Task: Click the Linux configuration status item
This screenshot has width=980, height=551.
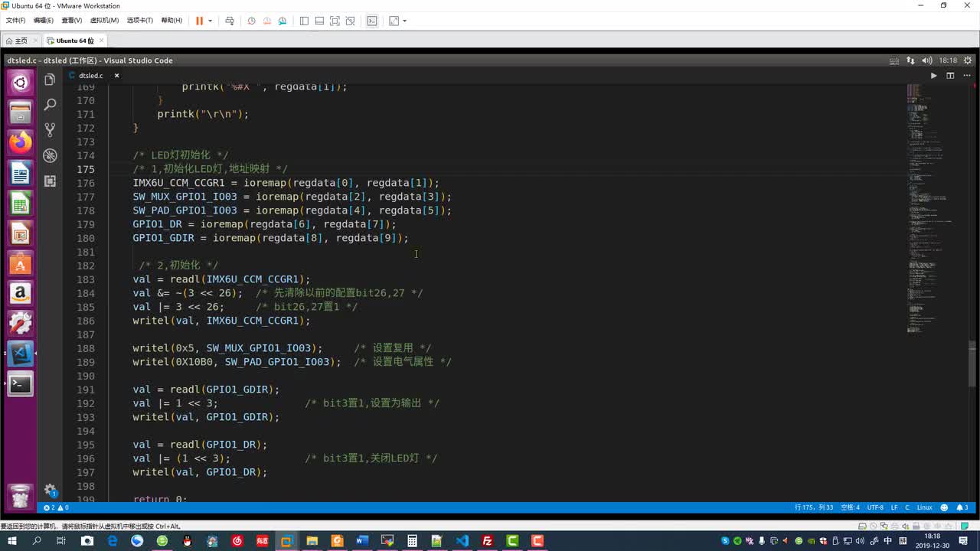Action: click(x=924, y=507)
